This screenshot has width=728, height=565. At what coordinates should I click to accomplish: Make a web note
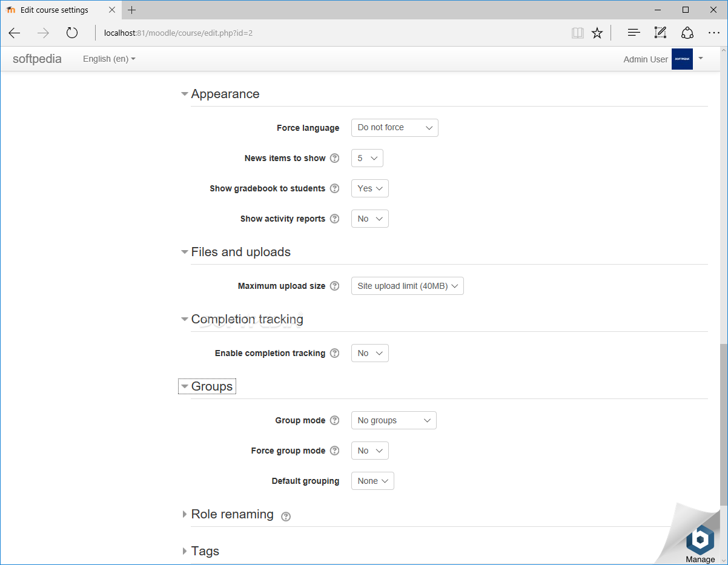point(660,33)
